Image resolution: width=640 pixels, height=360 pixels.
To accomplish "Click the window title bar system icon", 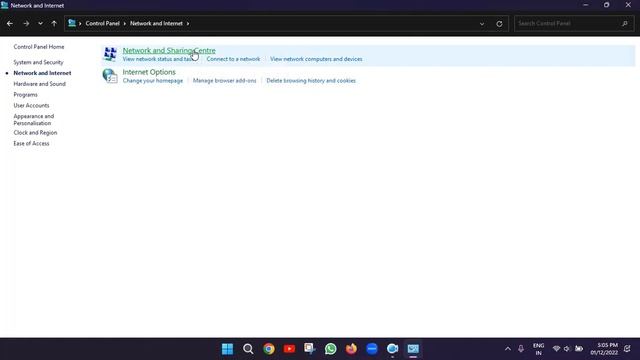I will click(x=4, y=5).
